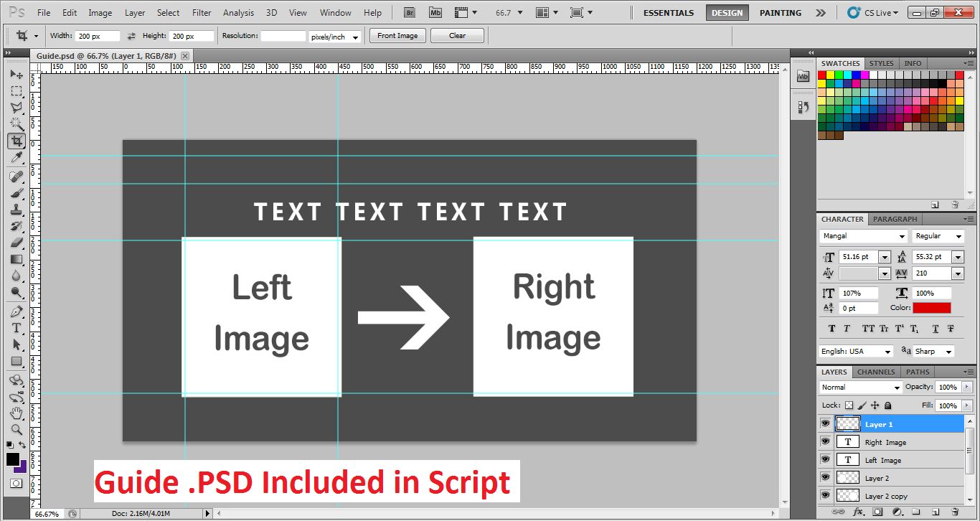Select the Horizontal Type tool
980x521 pixels.
coord(17,328)
